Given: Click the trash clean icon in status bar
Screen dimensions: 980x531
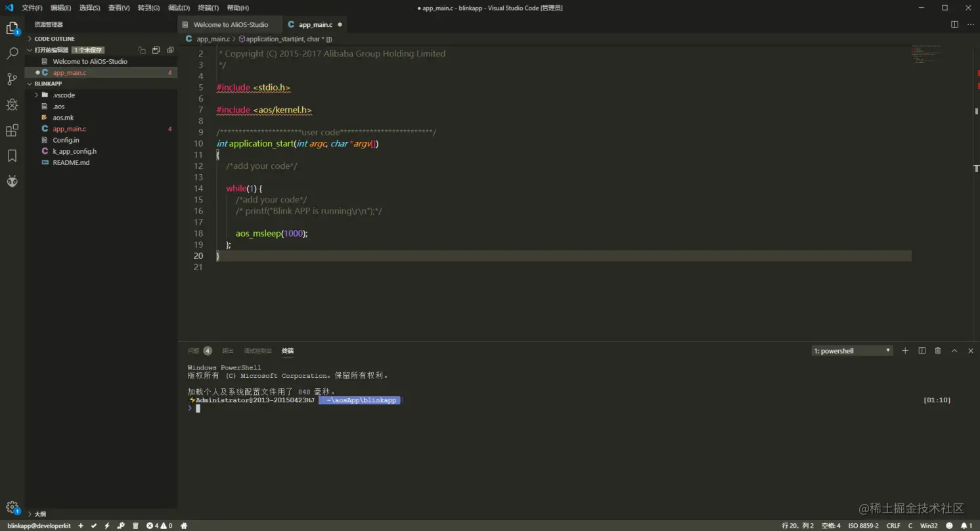Looking at the screenshot, I should pos(135,526).
